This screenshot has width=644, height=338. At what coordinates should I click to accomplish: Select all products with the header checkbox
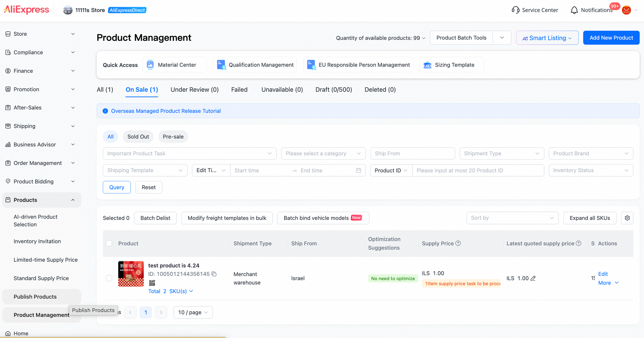pyautogui.click(x=109, y=243)
